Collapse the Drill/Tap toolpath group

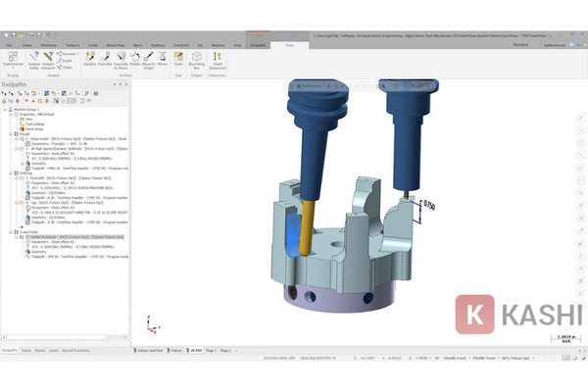(9, 173)
